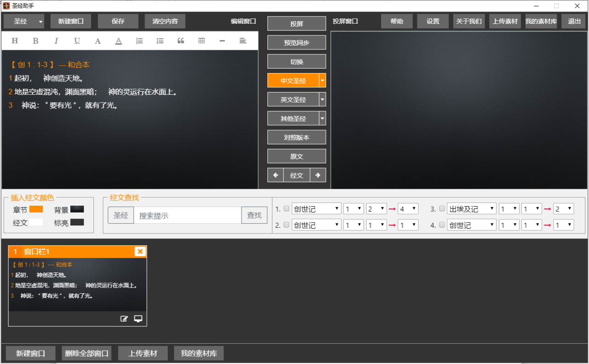
Task: Open 设置 from the top bar
Action: (x=433, y=21)
